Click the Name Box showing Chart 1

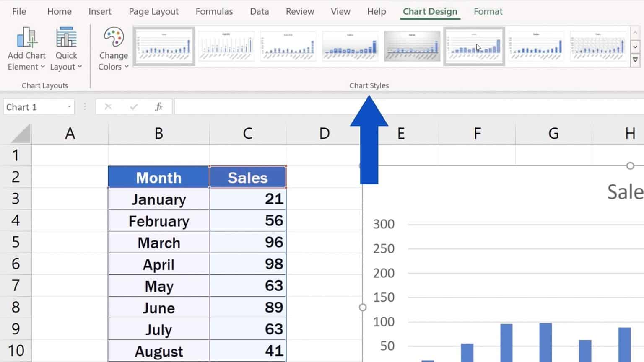click(x=34, y=107)
